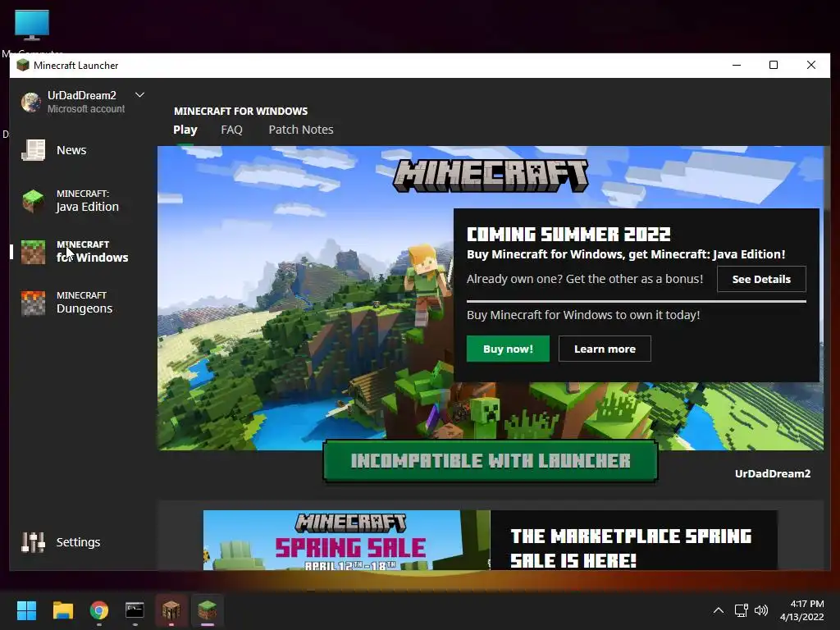Switch to the Patch Notes tab
This screenshot has width=840, height=630.
click(x=301, y=130)
